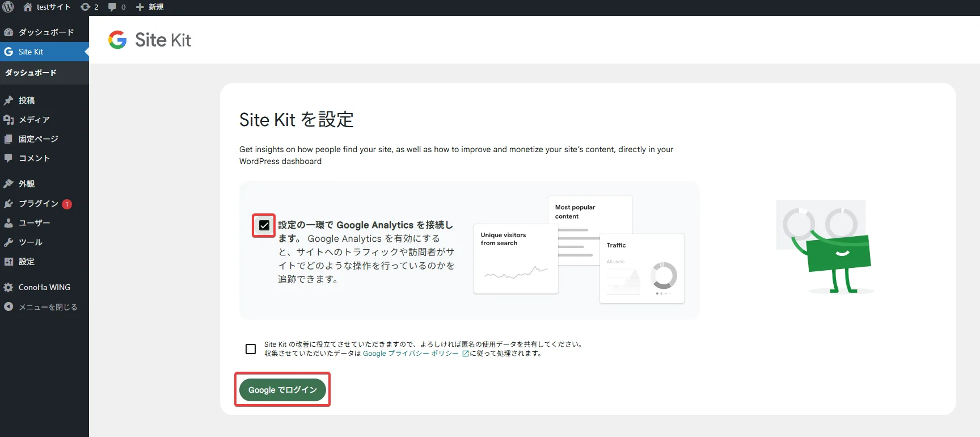Click the green Site Kit mascot illustration

tap(824, 246)
